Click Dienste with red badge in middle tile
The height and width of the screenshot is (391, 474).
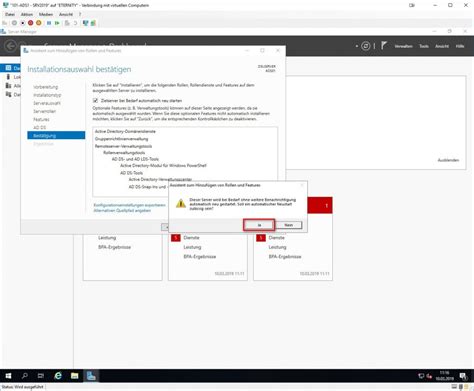(191, 238)
